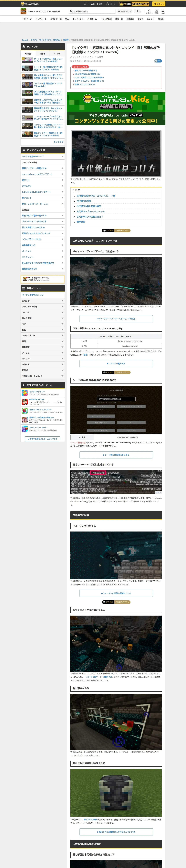This screenshot has height=868, width=186.
Task: Click the 放置少女 game icon
Action: [x=25, y=420]
